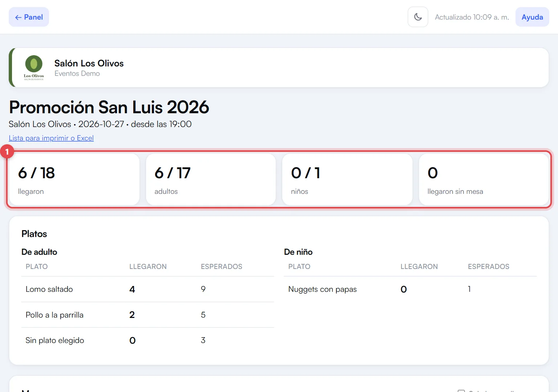This screenshot has width=558, height=392.
Task: Click the Promoción San Luis 2026 heading
Action: (x=109, y=107)
